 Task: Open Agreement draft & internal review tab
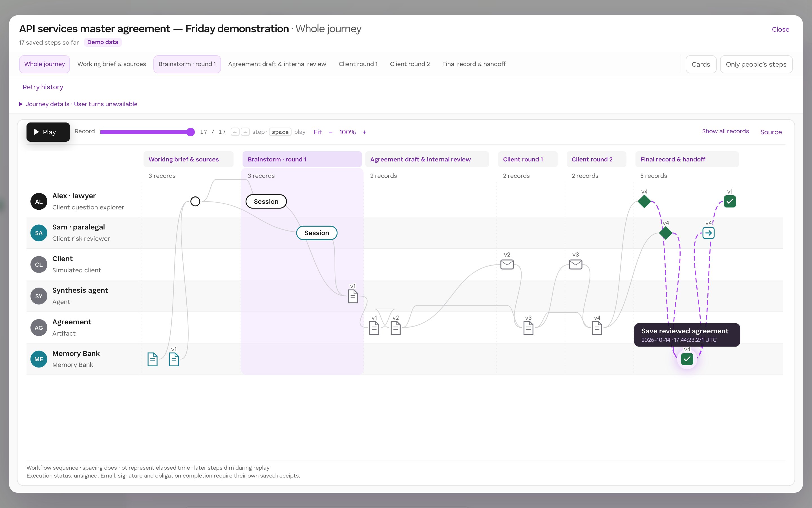click(x=277, y=64)
